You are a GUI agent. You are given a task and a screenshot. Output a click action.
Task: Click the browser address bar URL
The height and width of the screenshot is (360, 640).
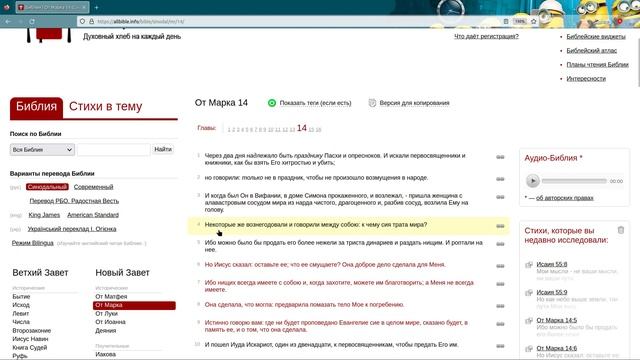(x=141, y=21)
